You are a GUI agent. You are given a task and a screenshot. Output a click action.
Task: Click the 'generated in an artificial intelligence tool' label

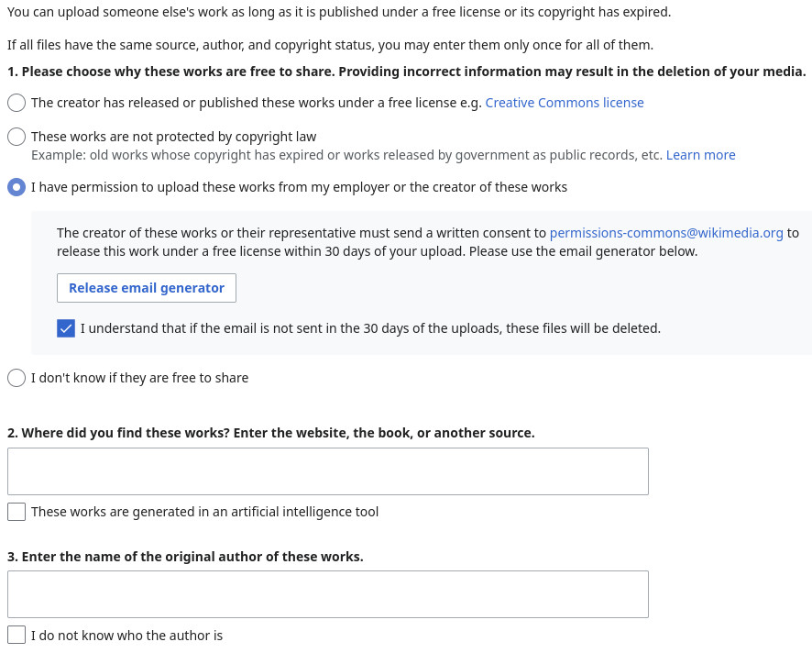205,512
